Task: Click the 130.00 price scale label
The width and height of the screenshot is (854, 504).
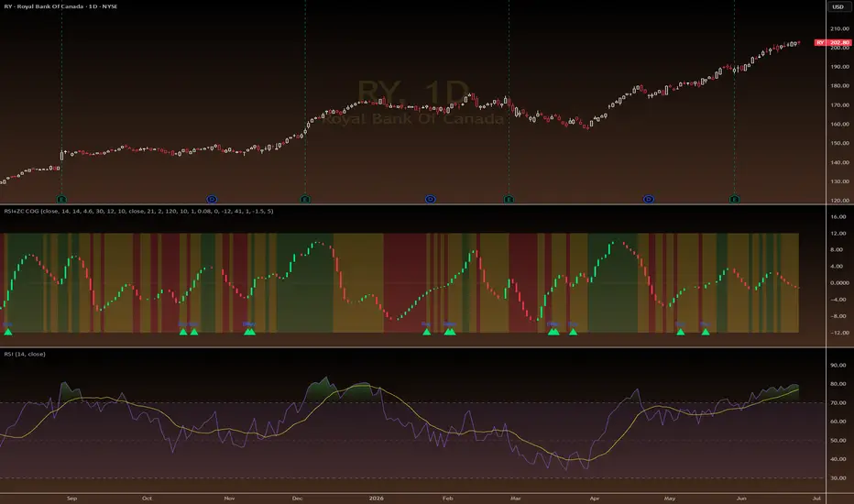Action: coord(839,181)
